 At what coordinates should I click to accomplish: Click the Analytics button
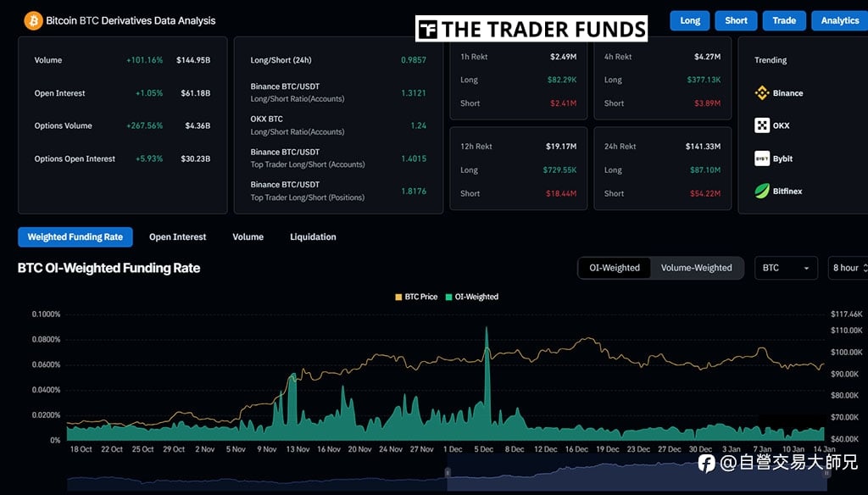click(840, 20)
